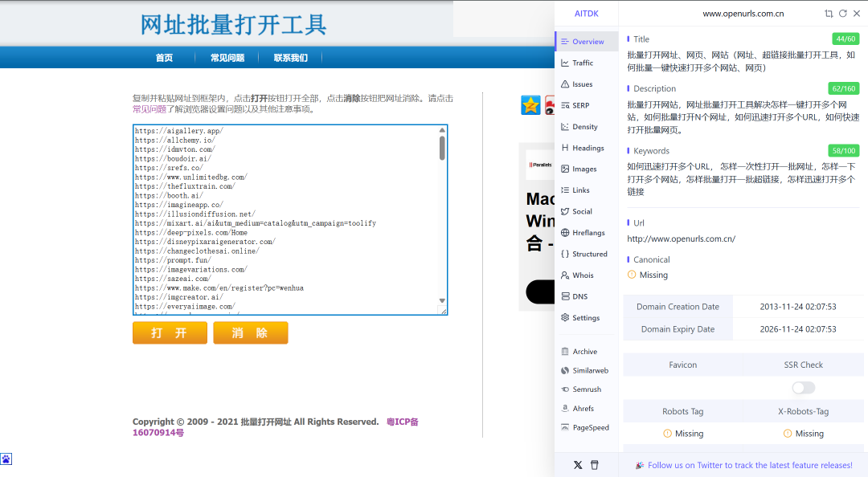Click the Semrush icon
The image size is (868, 477).
[x=565, y=389]
